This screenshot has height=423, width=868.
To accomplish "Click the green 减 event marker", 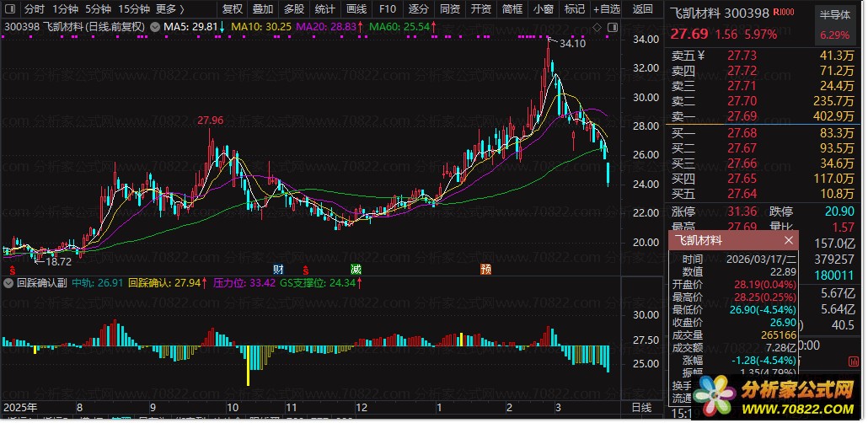I will coord(356,270).
